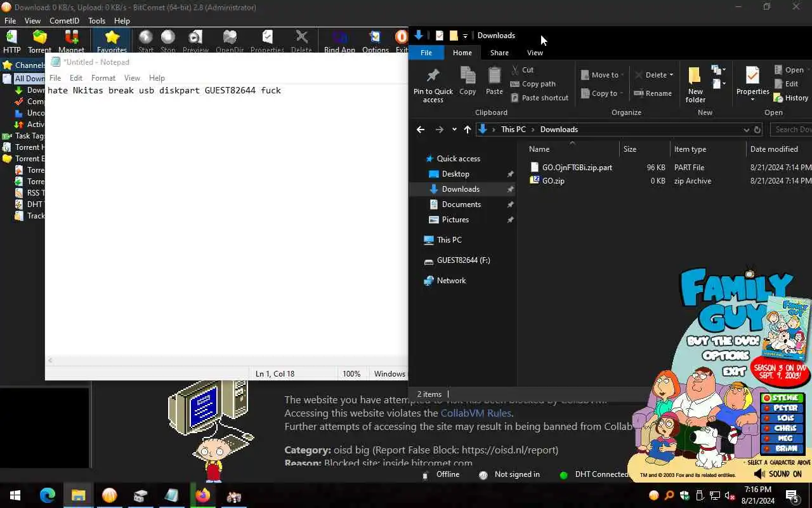This screenshot has width=812, height=508.
Task: Select MEG in the Family Guy character list
Action: 782,439
